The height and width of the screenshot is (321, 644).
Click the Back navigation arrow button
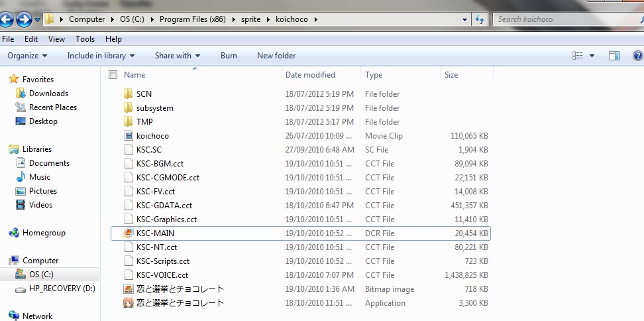coord(9,19)
